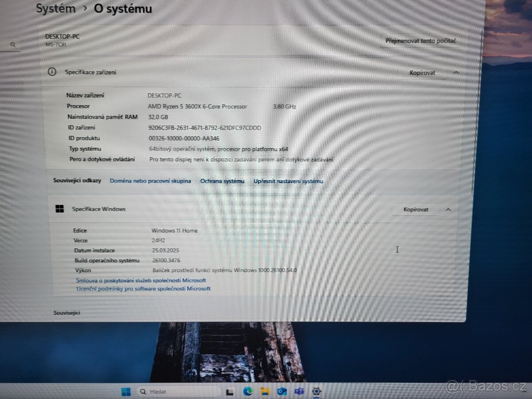
Task: Select the processor name AMD Ryzen 5 3600X
Action: pyautogui.click(x=197, y=106)
